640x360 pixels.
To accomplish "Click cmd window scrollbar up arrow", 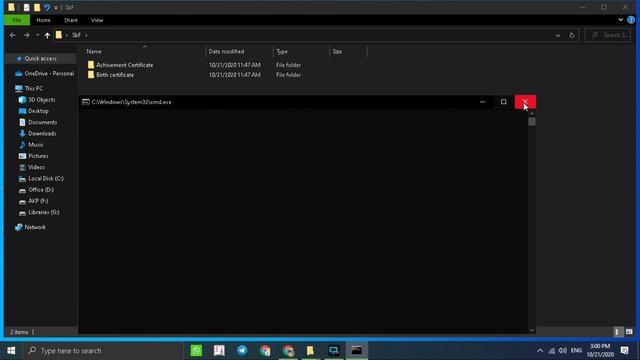I will pos(532,113).
